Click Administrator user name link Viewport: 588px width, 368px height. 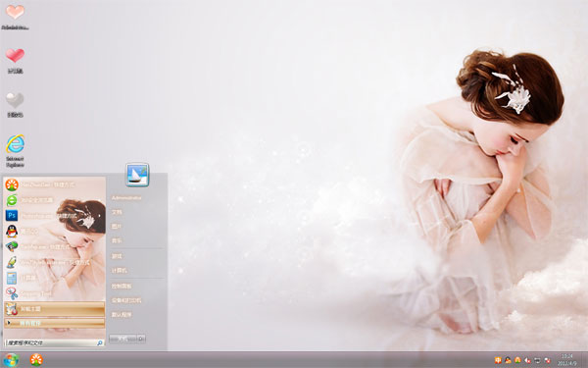[126, 198]
